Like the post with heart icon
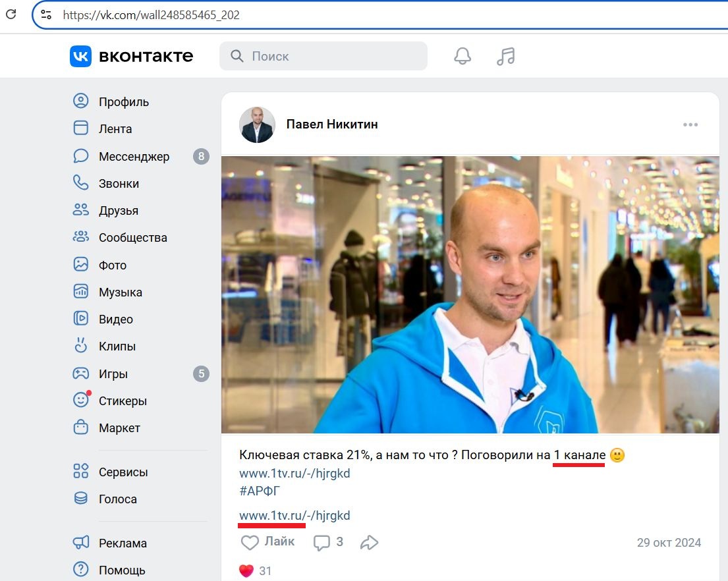The height and width of the screenshot is (581, 728). (250, 542)
